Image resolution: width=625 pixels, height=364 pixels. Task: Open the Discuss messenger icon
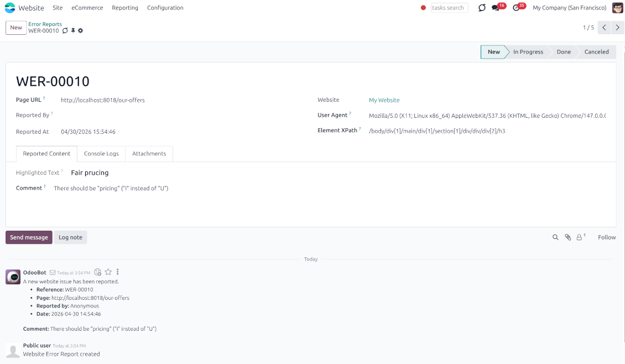tap(481, 7)
